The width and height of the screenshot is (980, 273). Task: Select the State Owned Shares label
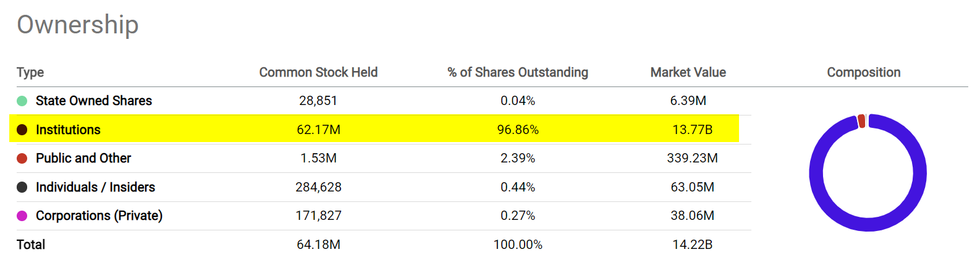pos(94,101)
